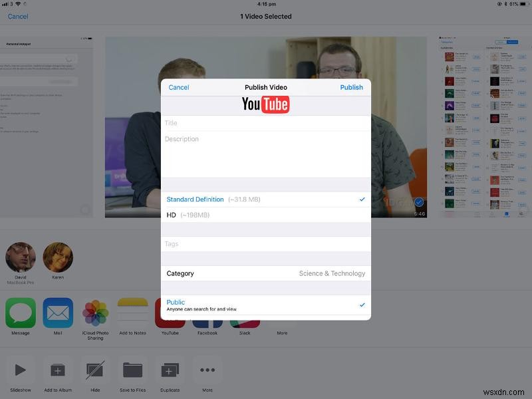This screenshot has height=399, width=532.
Task: Tap Publish to upload the video
Action: [351, 87]
